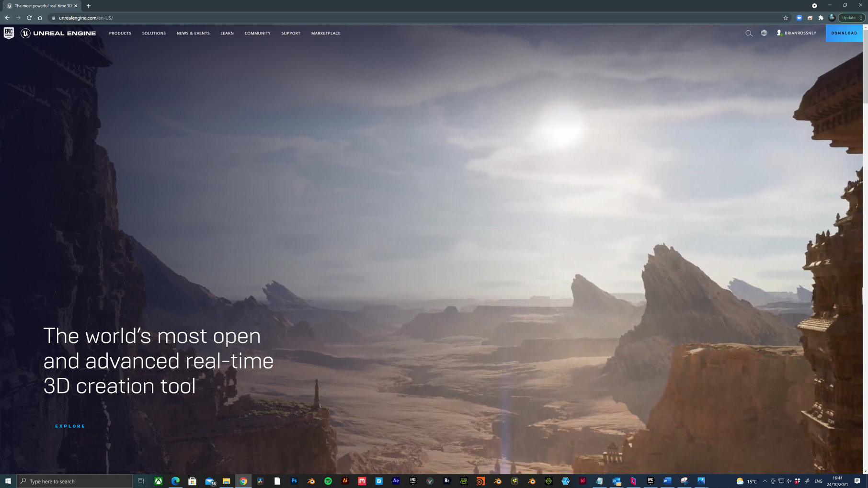The image size is (868, 488).
Task: Toggle the muted volume tray icon
Action: tap(789, 481)
